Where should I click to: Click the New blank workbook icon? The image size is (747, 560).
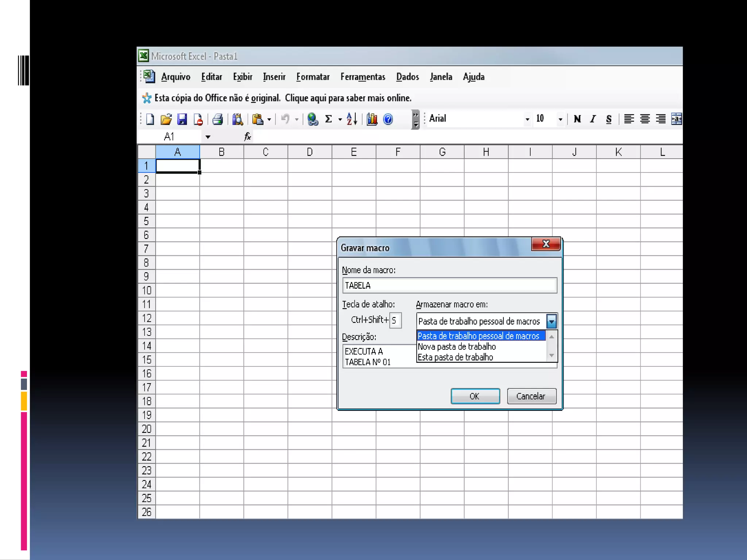pyautogui.click(x=150, y=119)
